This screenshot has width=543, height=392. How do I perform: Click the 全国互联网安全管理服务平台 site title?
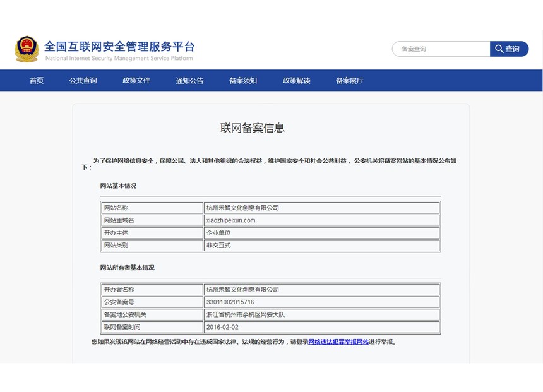coord(119,47)
